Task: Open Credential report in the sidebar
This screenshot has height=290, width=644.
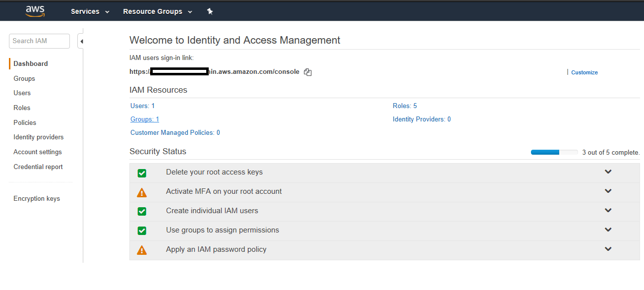Action: 38,167
